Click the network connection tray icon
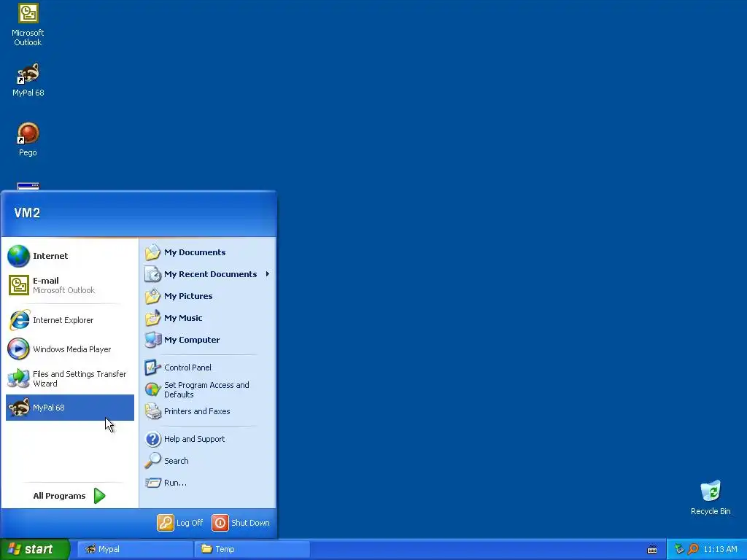 pos(679,549)
